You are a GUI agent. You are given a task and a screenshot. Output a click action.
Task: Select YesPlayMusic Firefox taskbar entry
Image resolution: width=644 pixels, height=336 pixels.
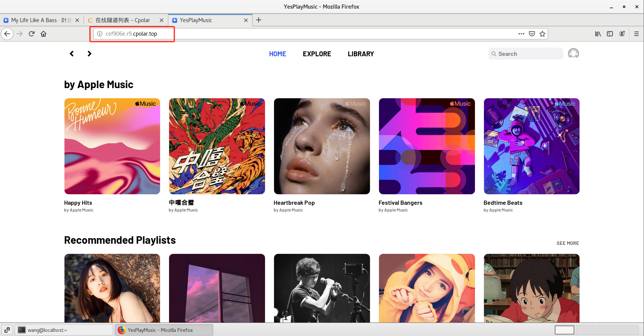(x=164, y=330)
